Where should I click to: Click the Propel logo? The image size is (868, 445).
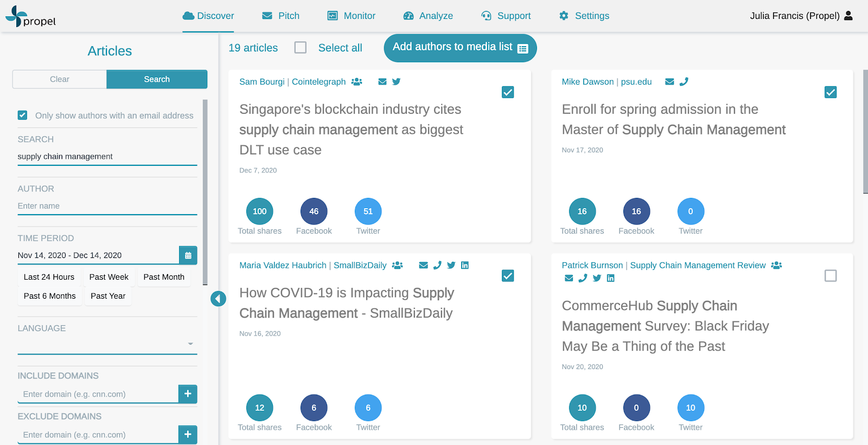[x=31, y=17]
